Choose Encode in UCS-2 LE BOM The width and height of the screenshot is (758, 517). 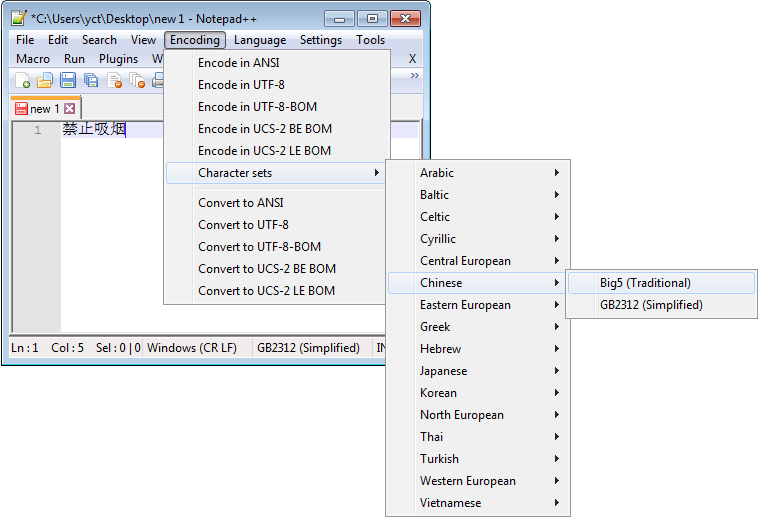click(x=264, y=151)
